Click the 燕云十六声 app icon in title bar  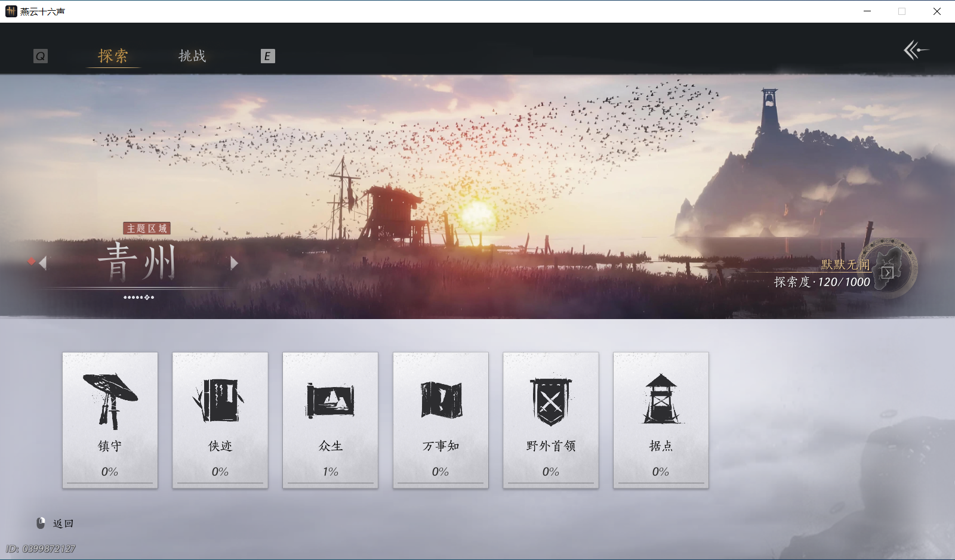pyautogui.click(x=11, y=11)
